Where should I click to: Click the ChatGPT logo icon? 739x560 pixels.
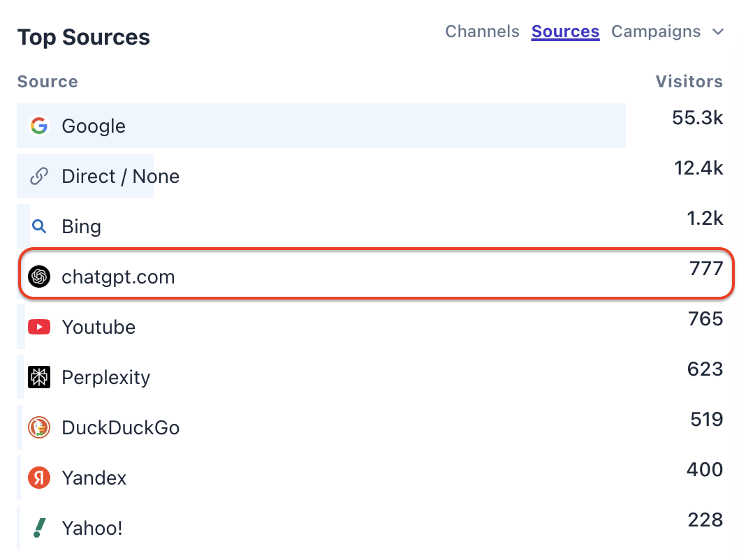(39, 277)
